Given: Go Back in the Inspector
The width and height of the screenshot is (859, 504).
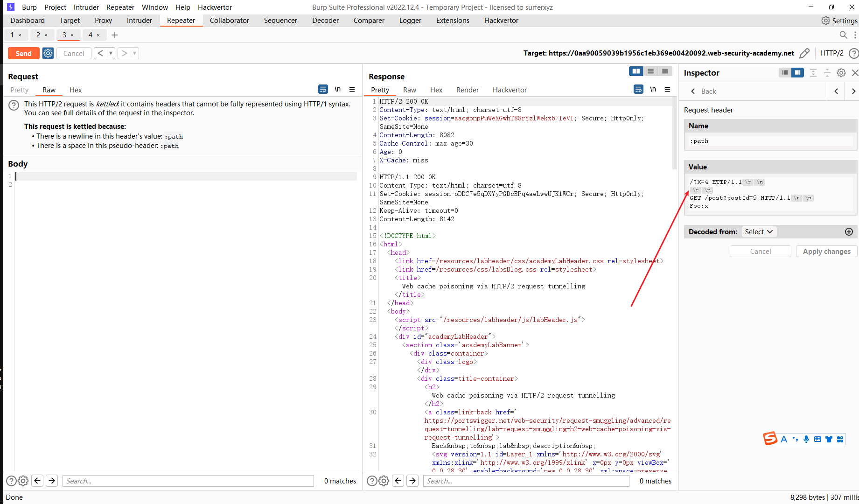Looking at the screenshot, I should point(704,91).
